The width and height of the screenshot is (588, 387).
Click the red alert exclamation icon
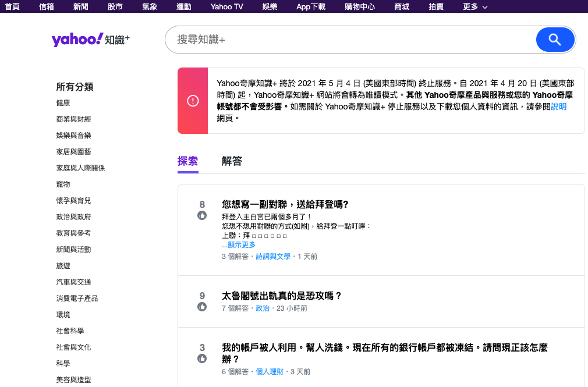coord(193,101)
